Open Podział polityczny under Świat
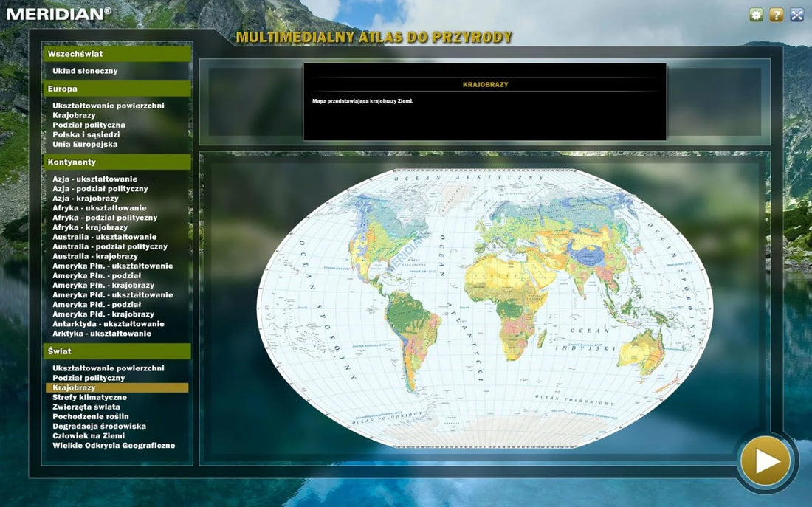Viewport: 812px width, 507px height. pyautogui.click(x=89, y=378)
